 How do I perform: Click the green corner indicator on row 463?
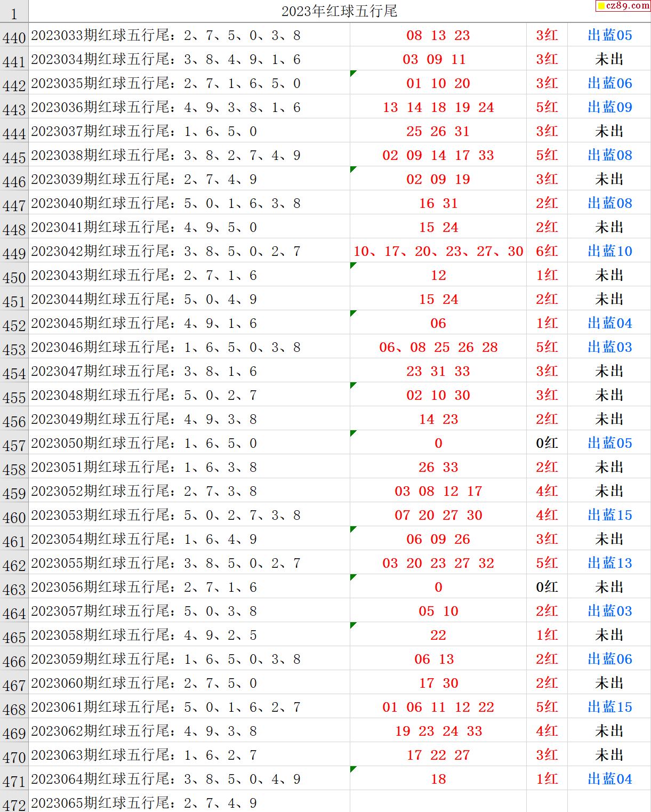coord(353,577)
